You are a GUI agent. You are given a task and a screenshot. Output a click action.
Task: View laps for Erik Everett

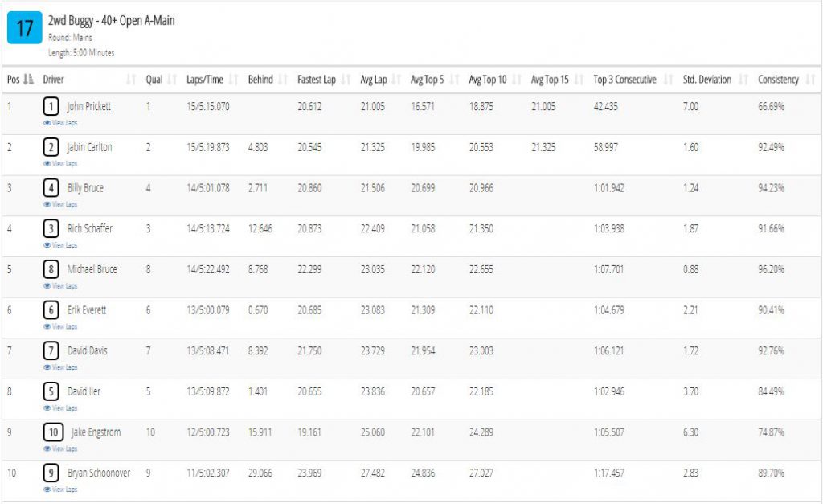(60, 326)
